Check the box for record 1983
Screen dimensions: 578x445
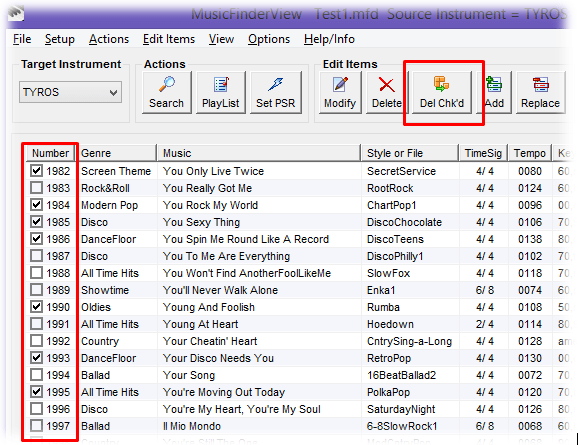pyautogui.click(x=36, y=188)
